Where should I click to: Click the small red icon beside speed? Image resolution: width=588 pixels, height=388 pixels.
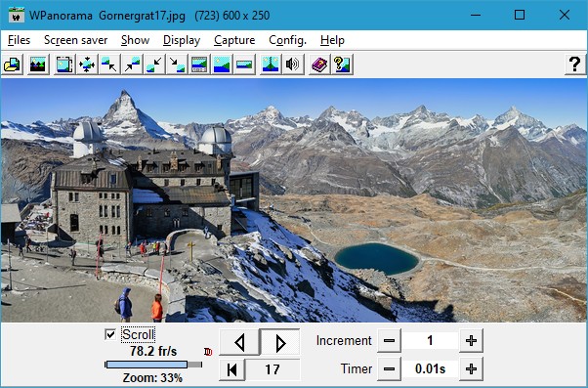tap(208, 352)
